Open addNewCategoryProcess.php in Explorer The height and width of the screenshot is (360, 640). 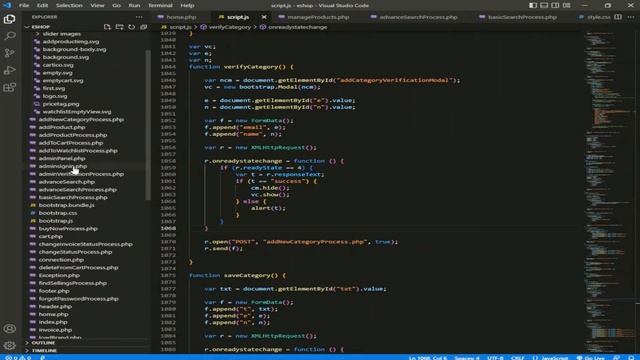pos(81,120)
